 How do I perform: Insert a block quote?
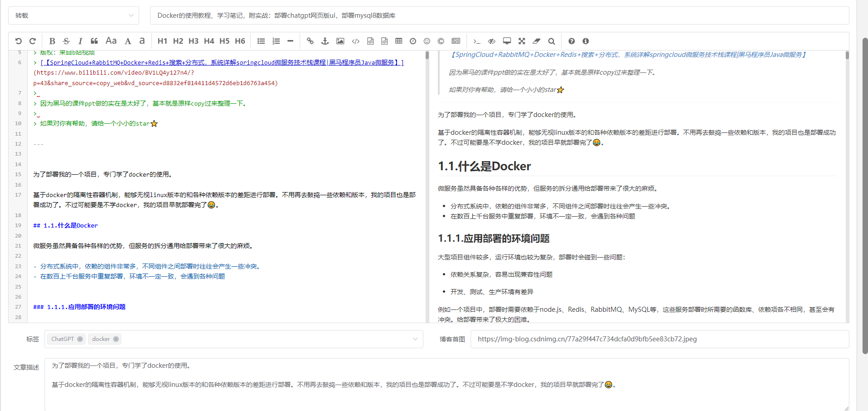tap(94, 41)
